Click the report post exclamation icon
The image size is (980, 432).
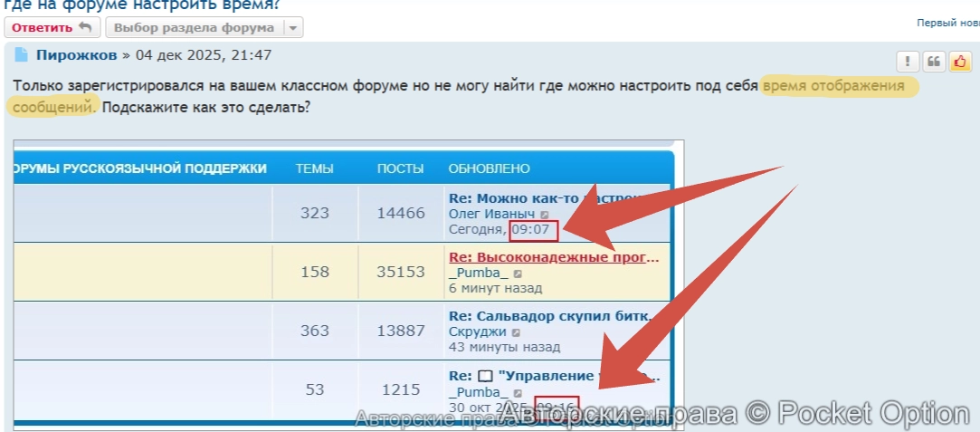pos(908,62)
